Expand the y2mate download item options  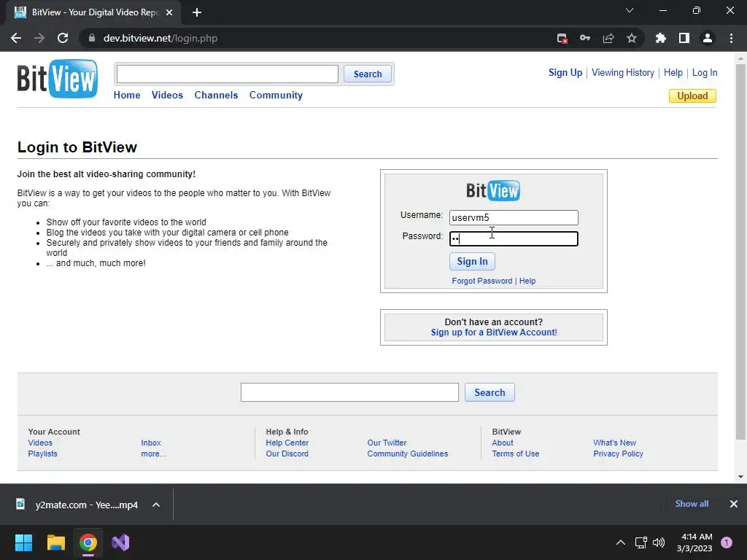pyautogui.click(x=156, y=505)
